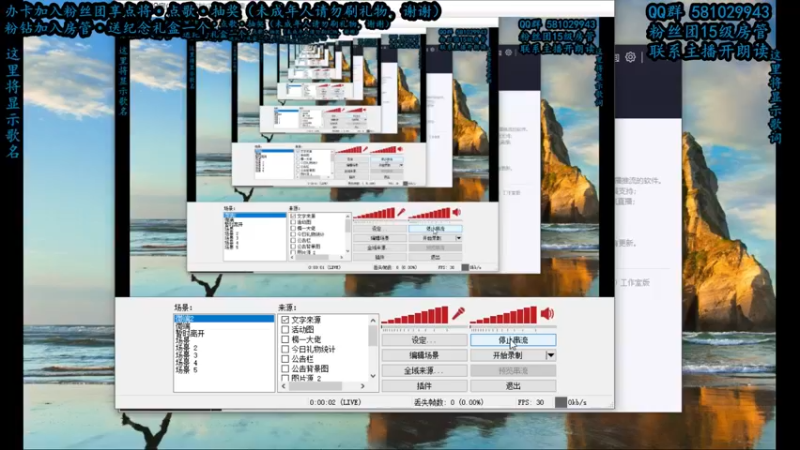
Task: Click gear icon in dark window behind OBS, outside preview
Action: [631, 57]
